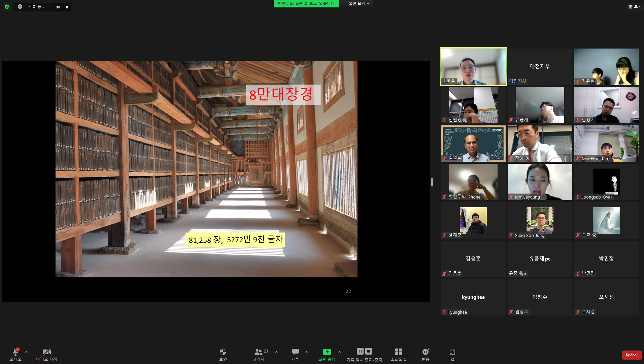Select the 김원석 video tile

pyautogui.click(x=473, y=144)
